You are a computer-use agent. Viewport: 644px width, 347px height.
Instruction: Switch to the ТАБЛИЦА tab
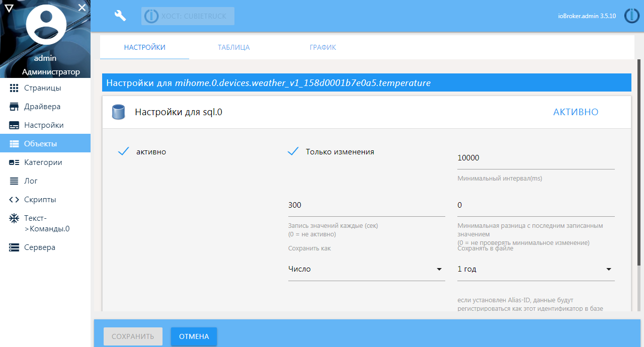233,47
